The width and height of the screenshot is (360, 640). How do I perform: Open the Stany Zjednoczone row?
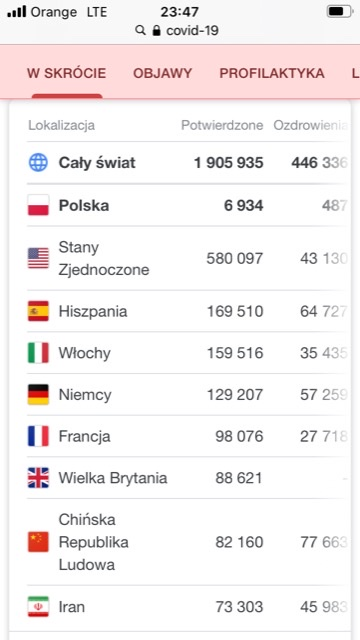[x=188, y=258]
